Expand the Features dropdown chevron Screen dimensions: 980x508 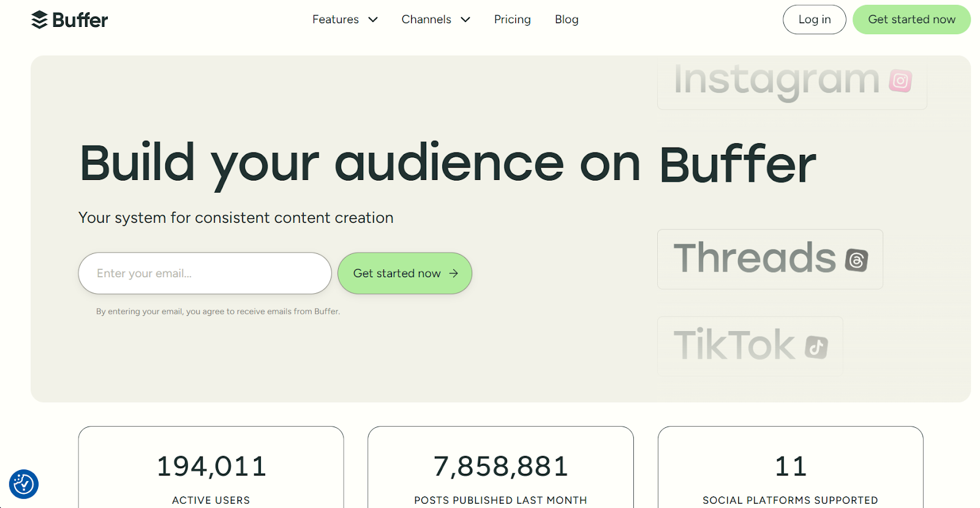373,20
